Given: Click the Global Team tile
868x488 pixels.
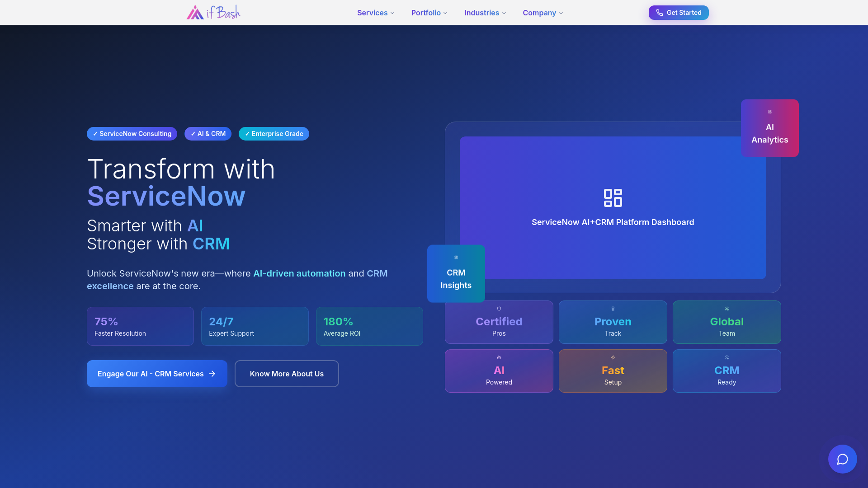Looking at the screenshot, I should pyautogui.click(x=726, y=322).
